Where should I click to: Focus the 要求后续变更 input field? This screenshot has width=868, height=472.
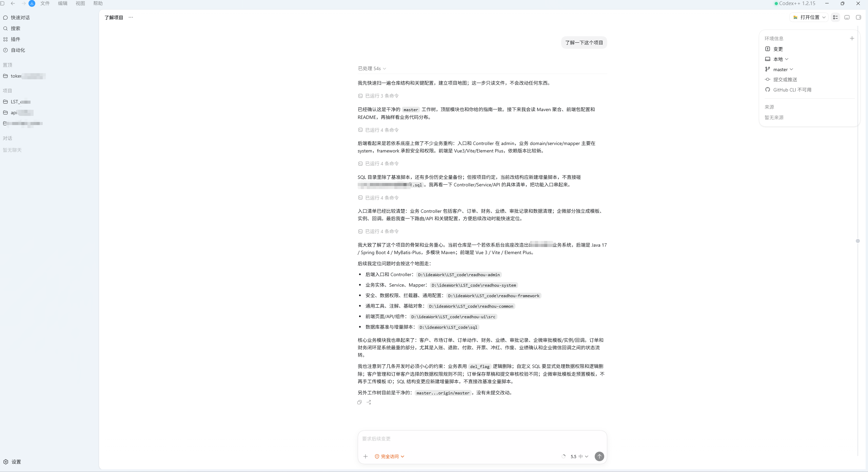click(x=482, y=439)
